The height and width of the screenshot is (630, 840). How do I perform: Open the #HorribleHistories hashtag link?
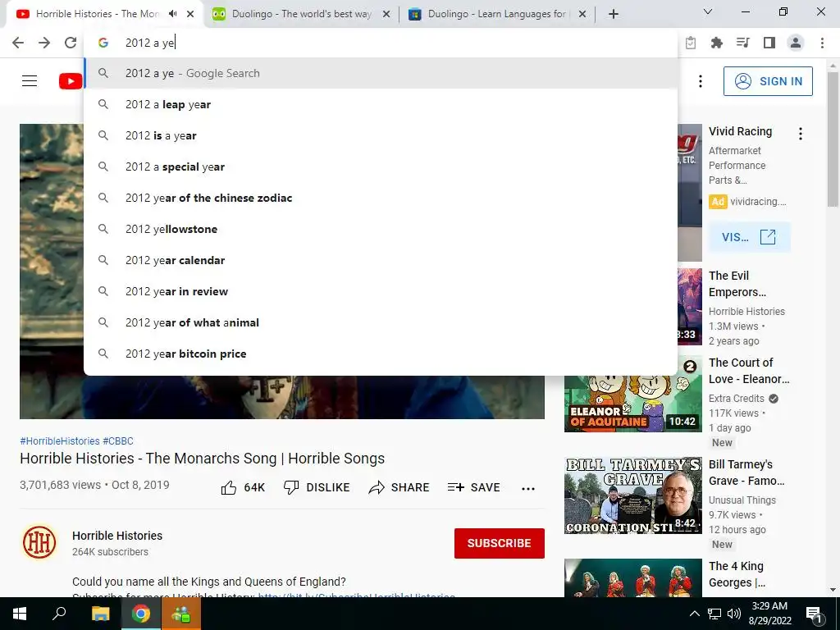tap(59, 441)
